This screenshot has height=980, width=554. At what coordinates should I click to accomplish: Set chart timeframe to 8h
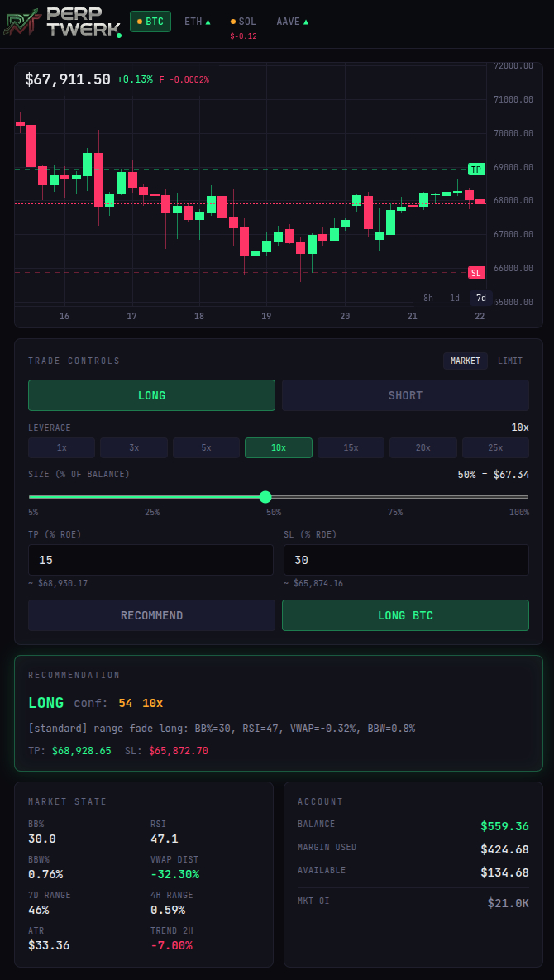pyautogui.click(x=428, y=298)
